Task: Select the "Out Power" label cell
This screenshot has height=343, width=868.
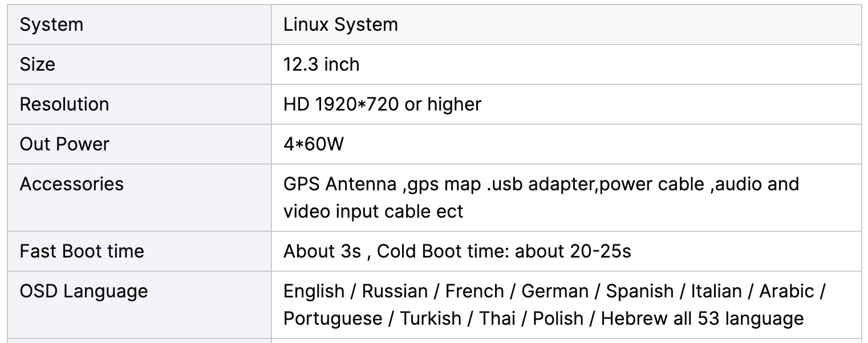Action: pos(64,144)
